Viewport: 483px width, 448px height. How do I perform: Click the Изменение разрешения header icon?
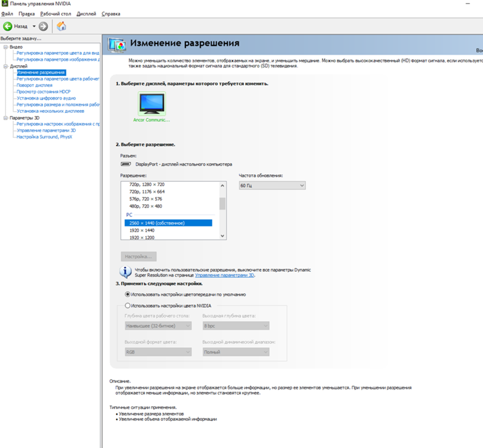point(117,45)
